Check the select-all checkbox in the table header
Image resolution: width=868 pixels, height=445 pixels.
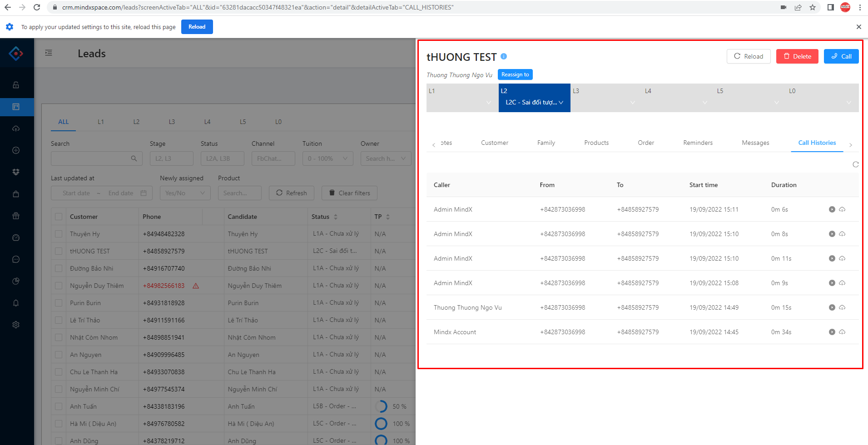59,217
